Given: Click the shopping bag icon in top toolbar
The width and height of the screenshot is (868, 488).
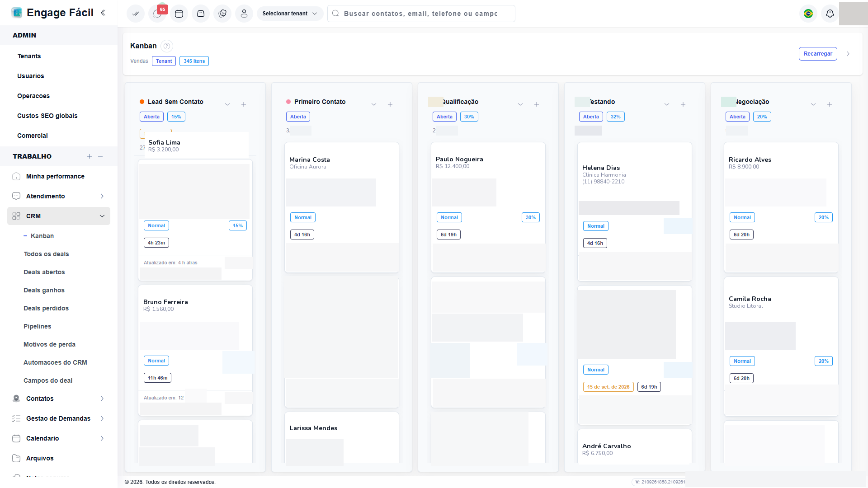Looking at the screenshot, I should click(x=201, y=14).
